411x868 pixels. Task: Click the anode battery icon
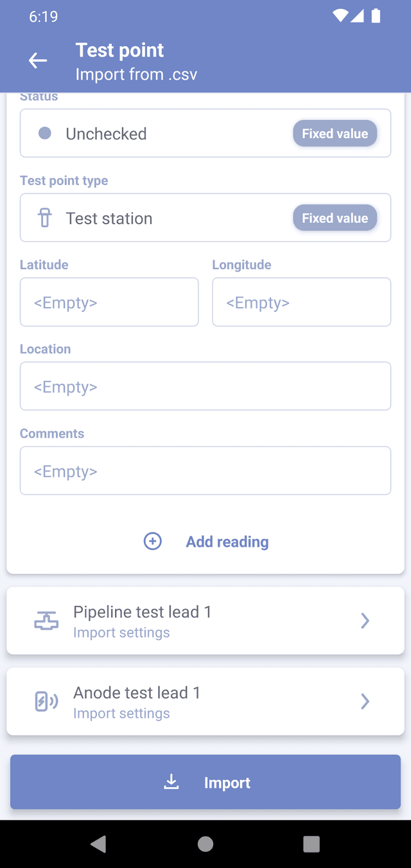(46, 702)
